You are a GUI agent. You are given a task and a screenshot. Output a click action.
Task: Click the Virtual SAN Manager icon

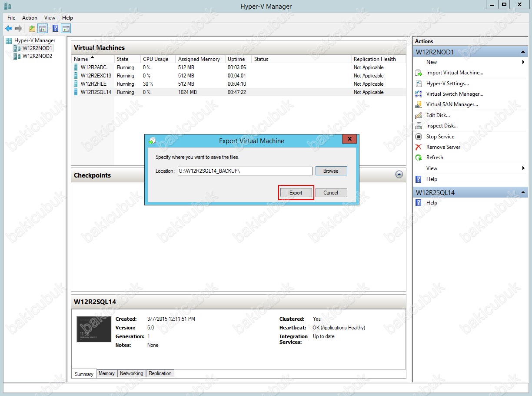coord(419,104)
